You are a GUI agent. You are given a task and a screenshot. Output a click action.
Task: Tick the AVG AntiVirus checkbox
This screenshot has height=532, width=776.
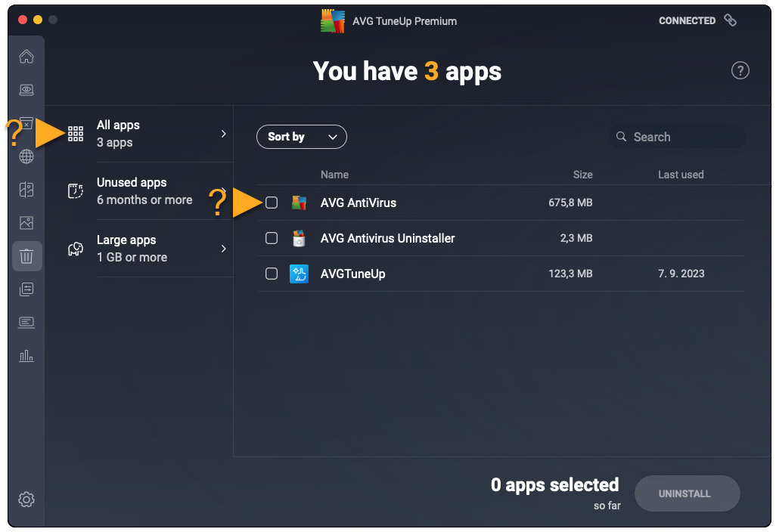272,203
